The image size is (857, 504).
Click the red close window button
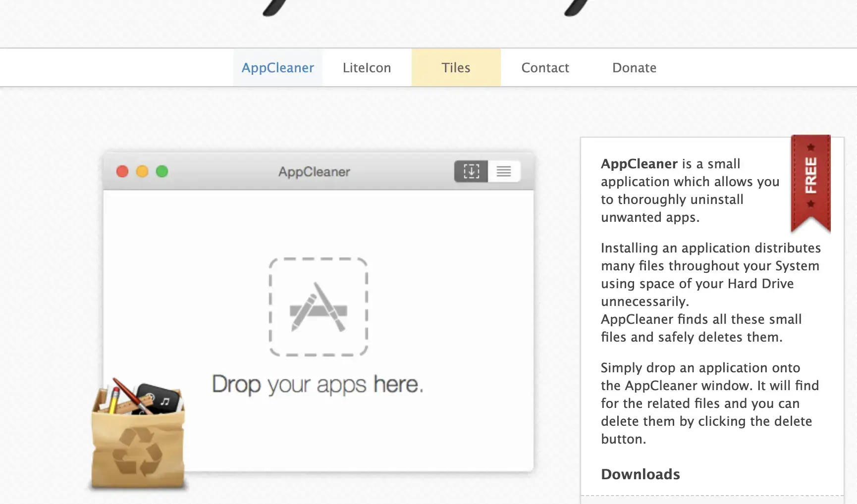click(122, 171)
